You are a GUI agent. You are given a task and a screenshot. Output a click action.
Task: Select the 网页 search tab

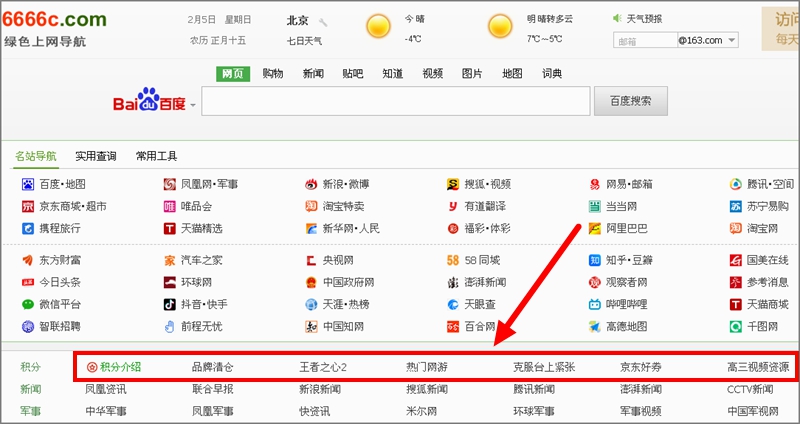(233, 73)
